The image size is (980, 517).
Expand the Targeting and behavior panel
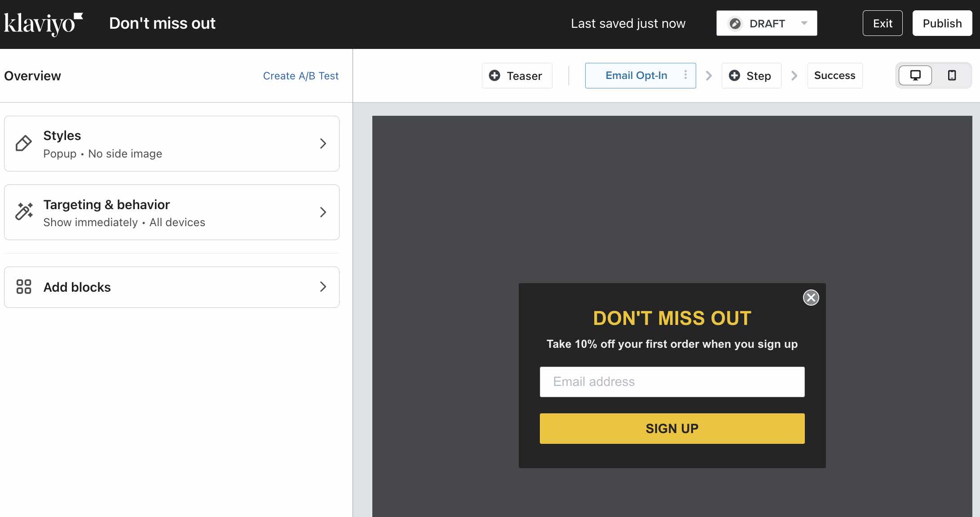coord(172,212)
